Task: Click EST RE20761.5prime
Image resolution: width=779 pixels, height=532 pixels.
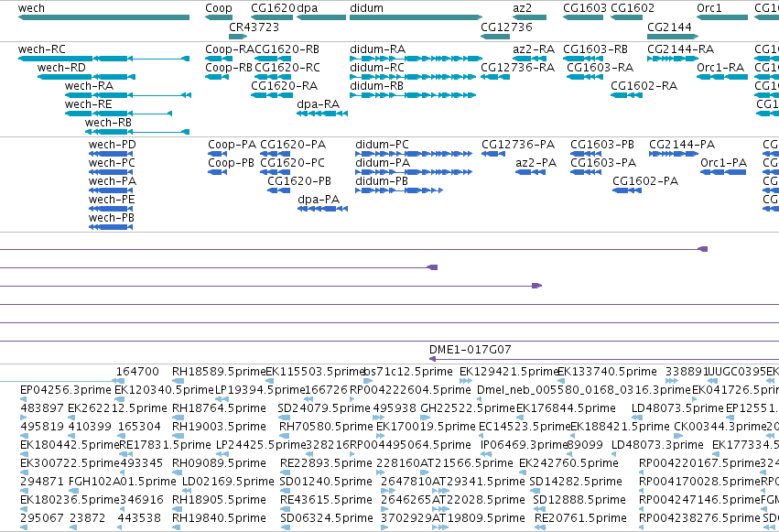Action: pos(580,518)
